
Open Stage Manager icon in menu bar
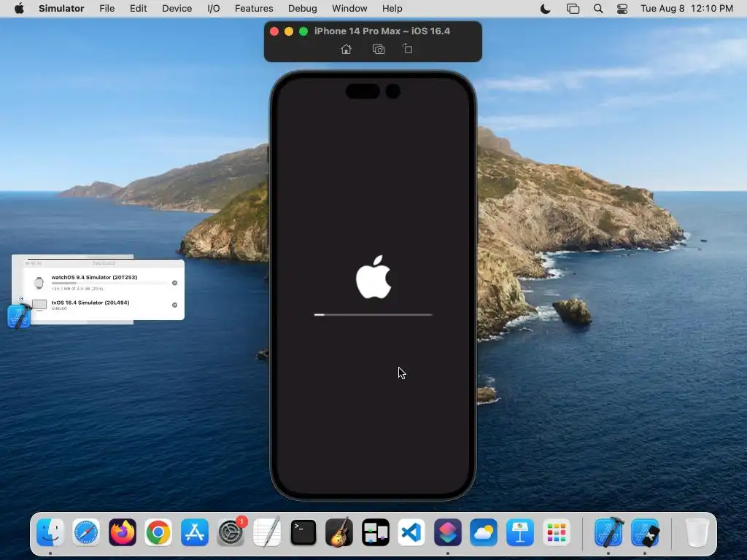[x=573, y=9]
